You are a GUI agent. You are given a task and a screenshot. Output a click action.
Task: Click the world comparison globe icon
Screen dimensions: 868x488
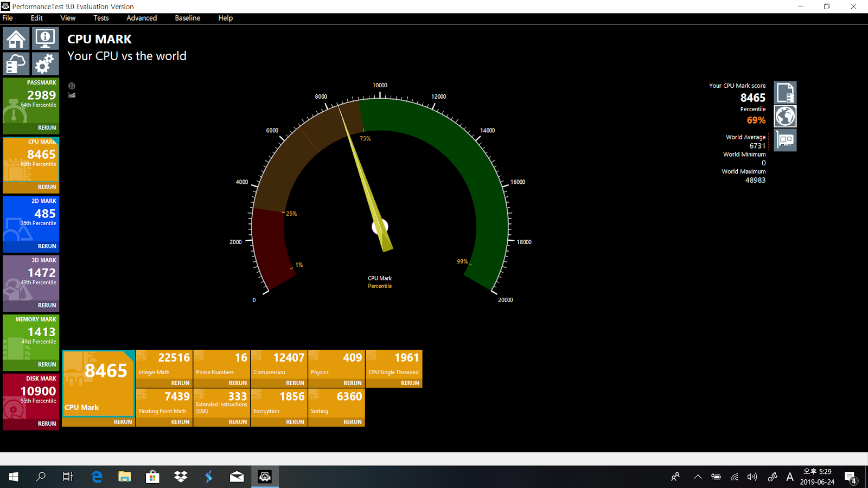click(785, 116)
